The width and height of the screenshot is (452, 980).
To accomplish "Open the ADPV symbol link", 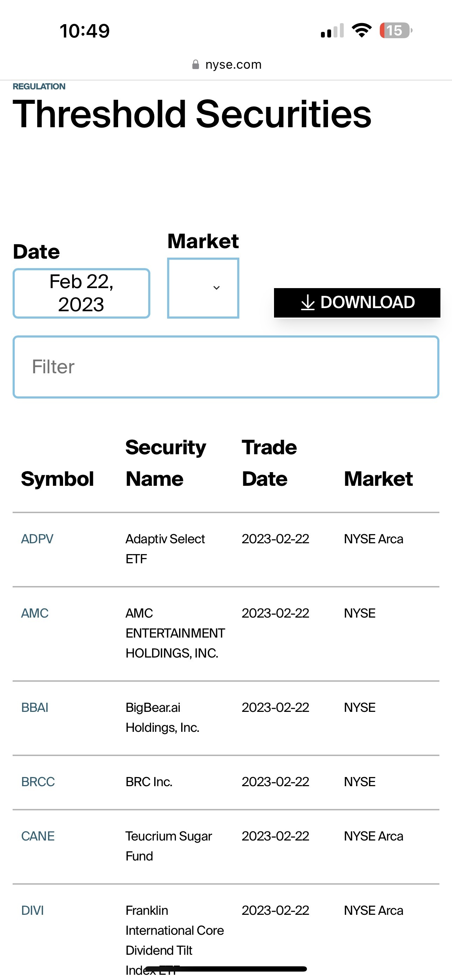I will (x=37, y=539).
